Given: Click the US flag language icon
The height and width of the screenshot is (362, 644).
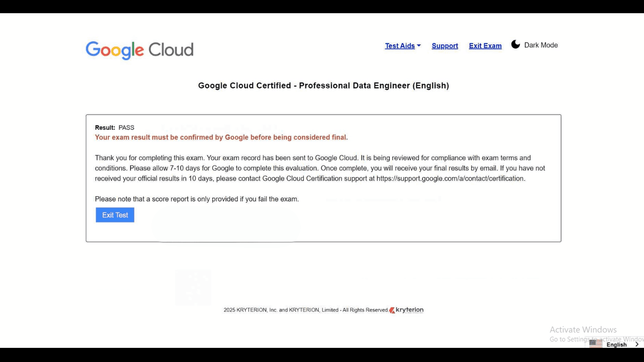Looking at the screenshot, I should point(595,344).
